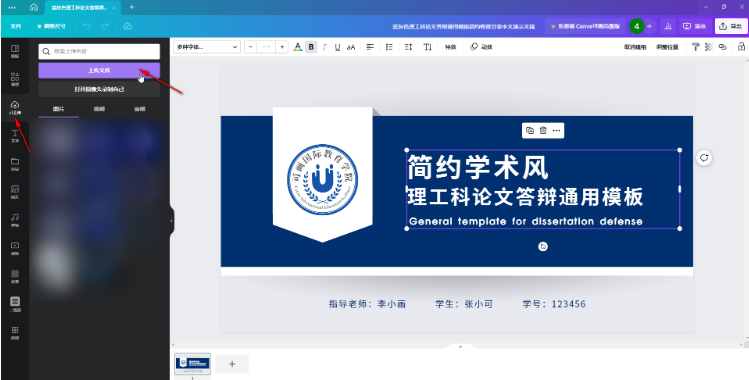Click the circular refresh icon beside slide

pyautogui.click(x=704, y=158)
